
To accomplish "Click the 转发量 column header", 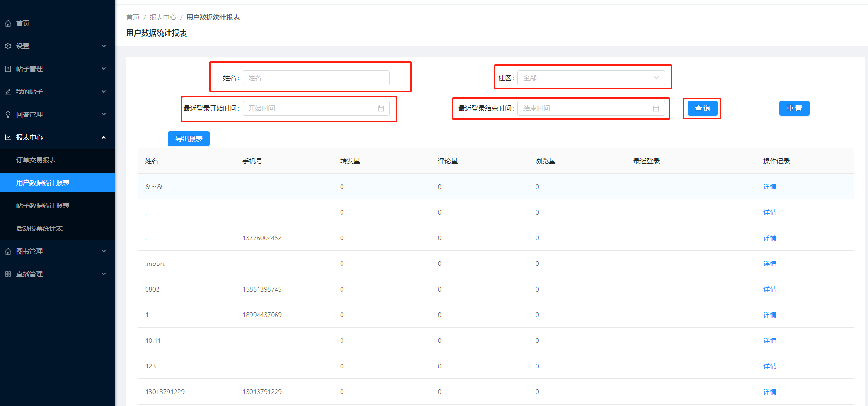I will coord(350,161).
